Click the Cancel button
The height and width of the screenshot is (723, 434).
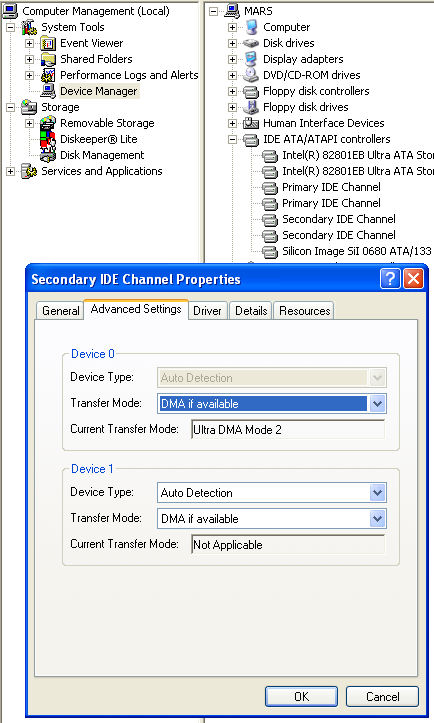(382, 696)
